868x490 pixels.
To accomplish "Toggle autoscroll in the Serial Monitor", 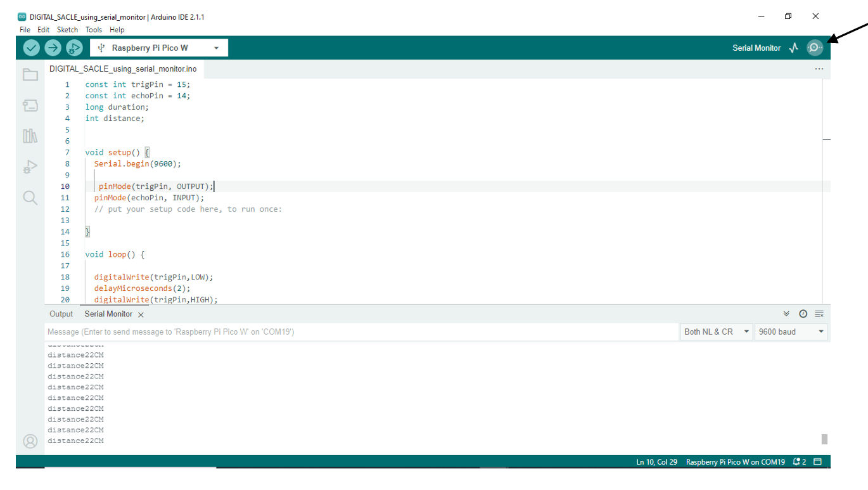I will (787, 314).
